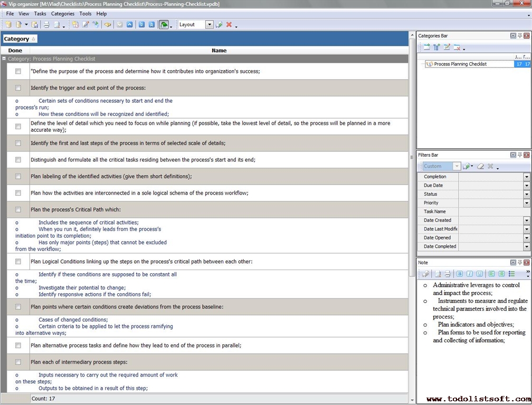This screenshot has width=532, height=405.
Task: Click the Print icon in main toolbar
Action: 46,25
